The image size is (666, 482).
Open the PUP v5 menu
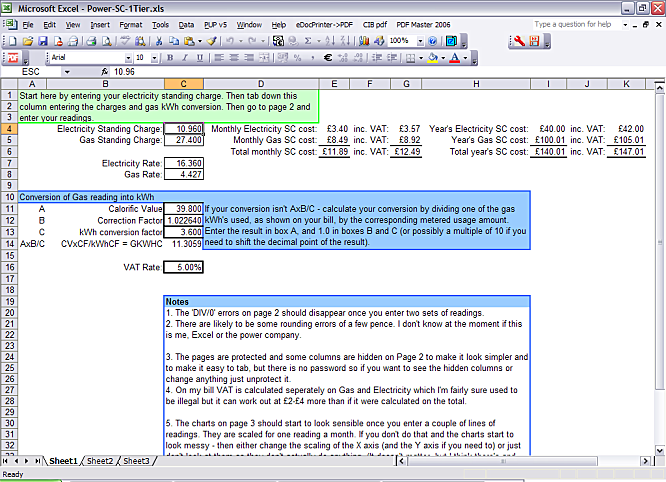215,25
